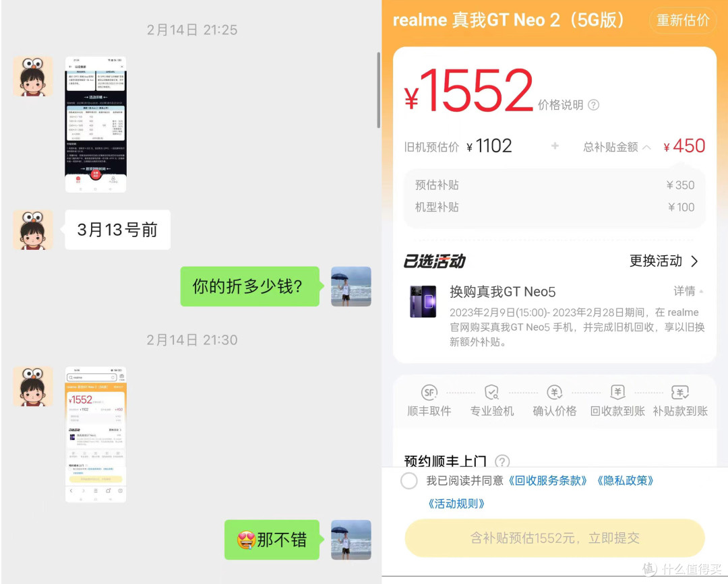Click the 专业验机 shield step icon
Viewport: 728px width, 584px height.
(x=491, y=393)
